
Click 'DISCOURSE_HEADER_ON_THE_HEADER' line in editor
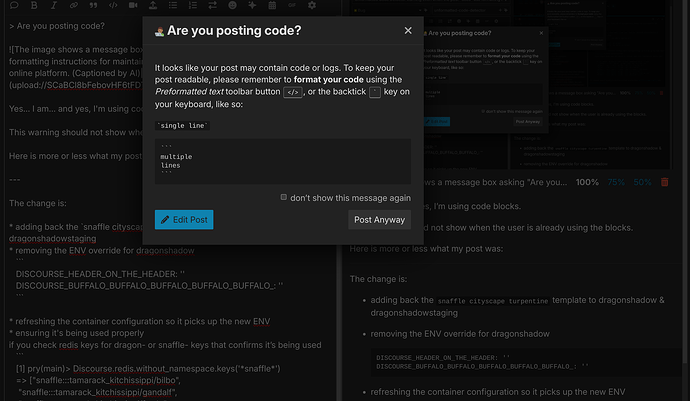pos(100,274)
